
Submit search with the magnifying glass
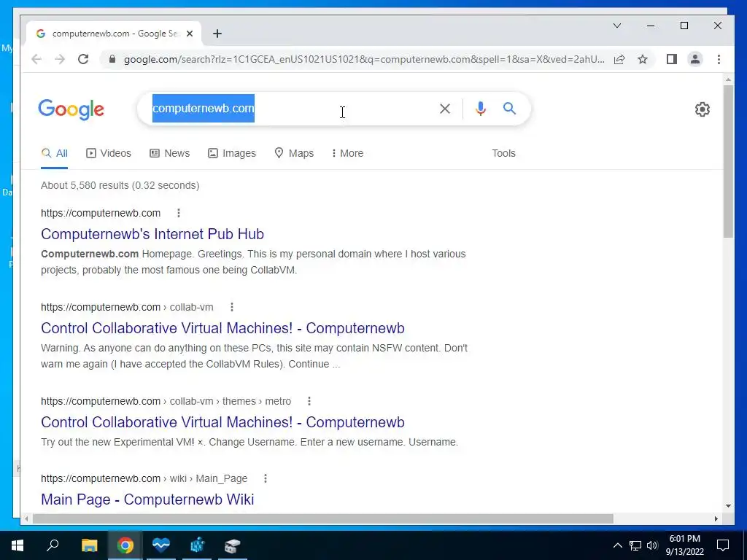[509, 109]
